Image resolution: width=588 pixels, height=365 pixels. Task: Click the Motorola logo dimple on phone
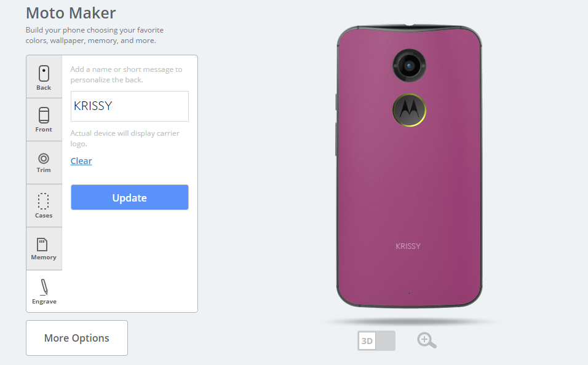click(409, 110)
